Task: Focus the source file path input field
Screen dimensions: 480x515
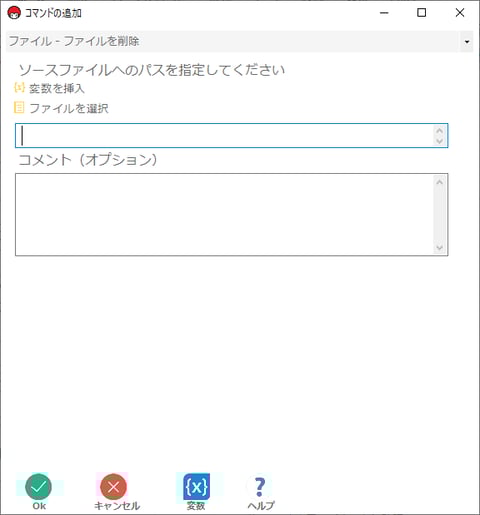Action: [x=231, y=136]
